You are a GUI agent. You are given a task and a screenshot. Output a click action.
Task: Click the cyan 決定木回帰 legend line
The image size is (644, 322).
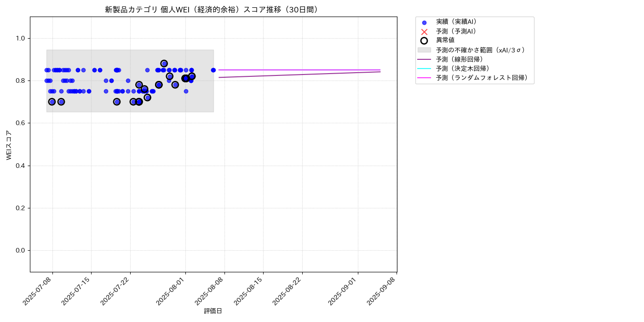click(x=424, y=69)
